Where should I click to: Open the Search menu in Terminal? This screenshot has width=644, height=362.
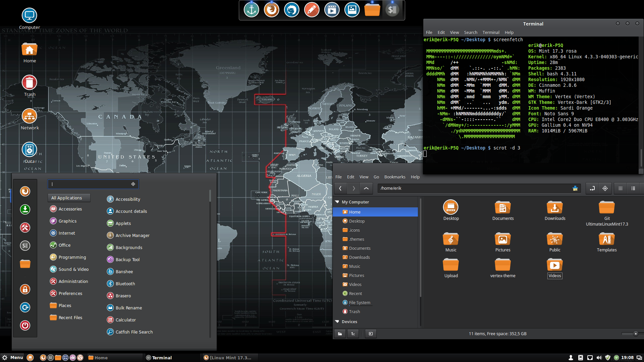tap(470, 33)
